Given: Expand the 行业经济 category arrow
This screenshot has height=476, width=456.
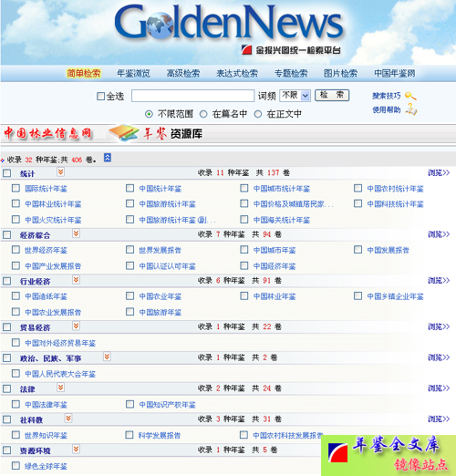Looking at the screenshot, I should pyautogui.click(x=76, y=279).
